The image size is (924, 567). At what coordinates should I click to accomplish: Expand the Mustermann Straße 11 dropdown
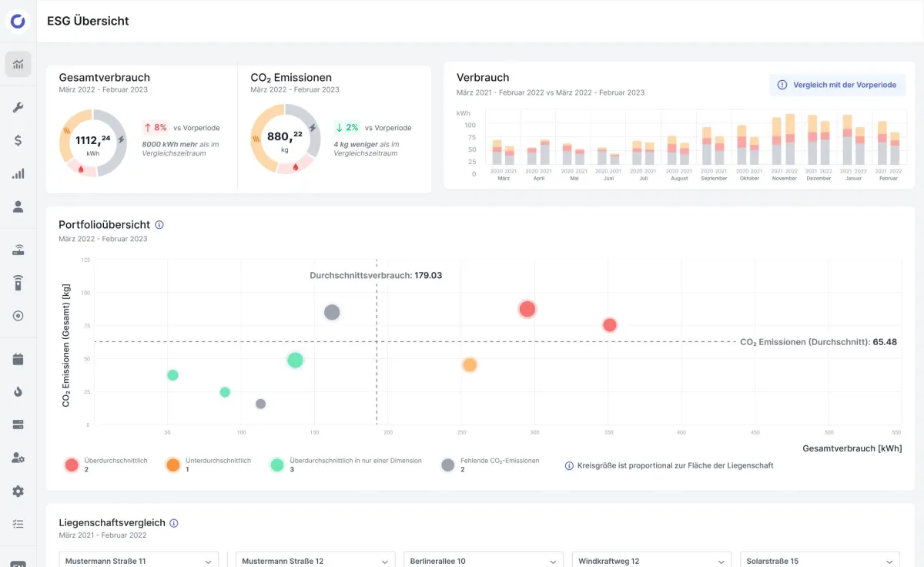coord(139,561)
